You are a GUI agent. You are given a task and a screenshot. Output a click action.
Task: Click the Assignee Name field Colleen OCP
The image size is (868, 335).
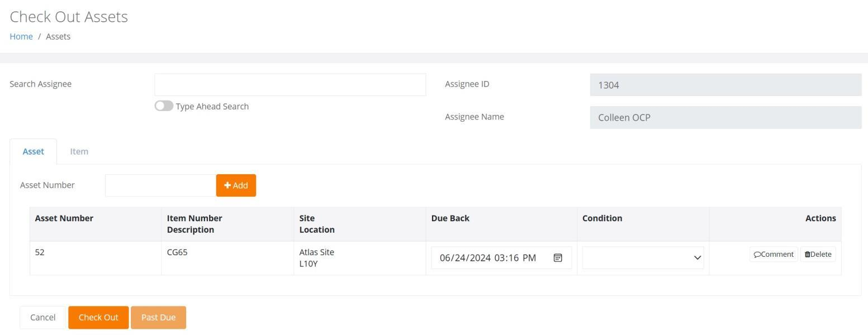725,117
